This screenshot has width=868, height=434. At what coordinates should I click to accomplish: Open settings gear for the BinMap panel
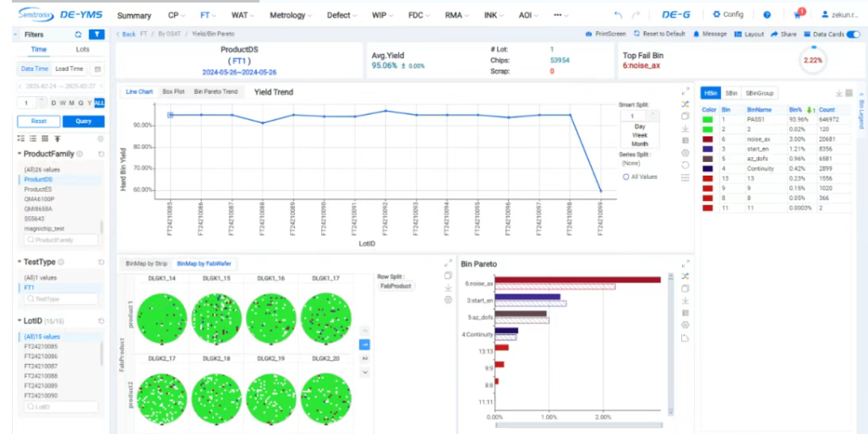(449, 300)
